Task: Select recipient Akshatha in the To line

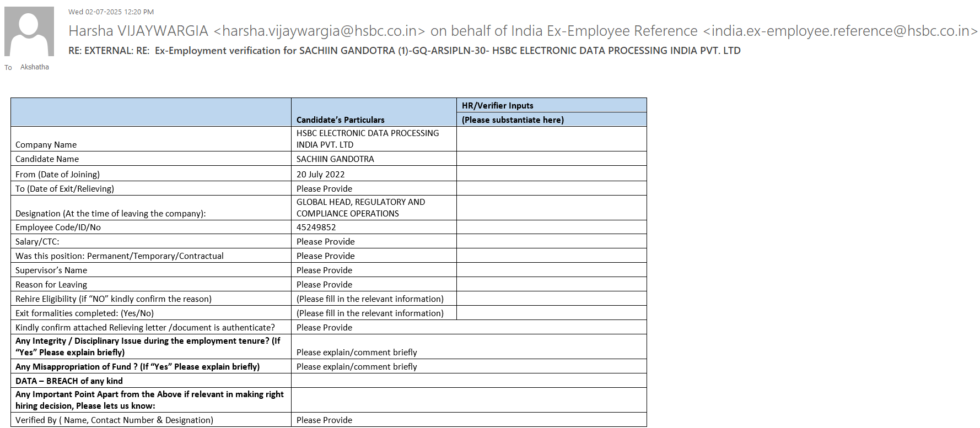Action: [x=35, y=67]
